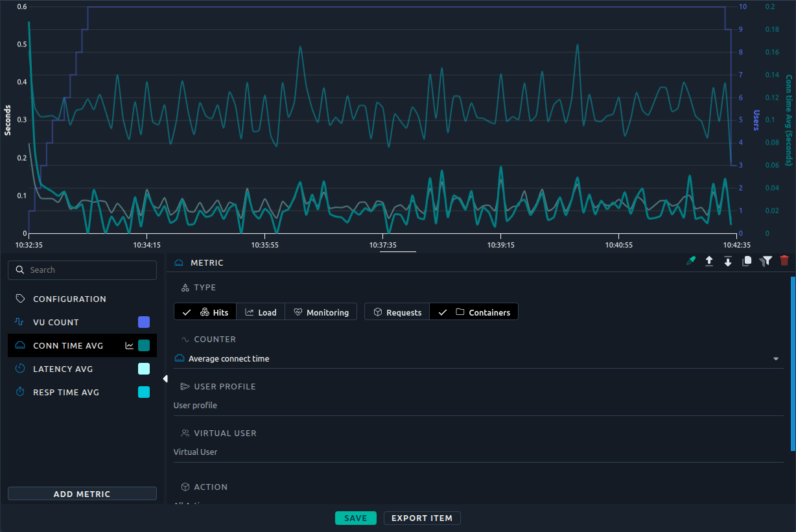This screenshot has height=532, width=796.
Task: Pick metric color with eyedropper icon
Action: coord(691,260)
